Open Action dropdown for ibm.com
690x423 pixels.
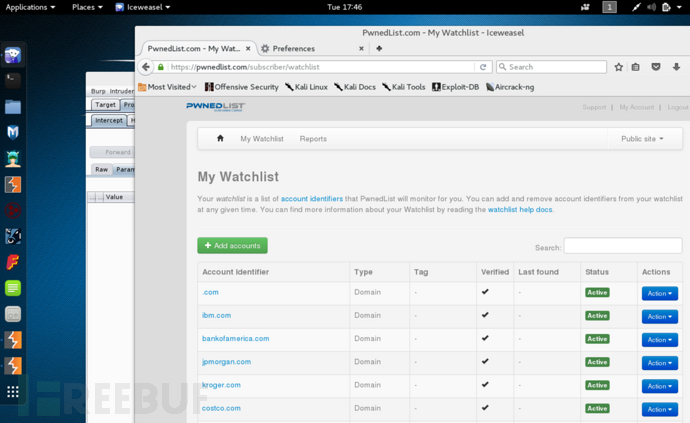click(660, 316)
